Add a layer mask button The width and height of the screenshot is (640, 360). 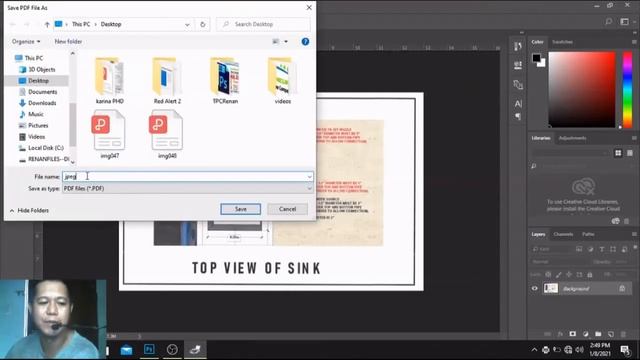[573, 334]
